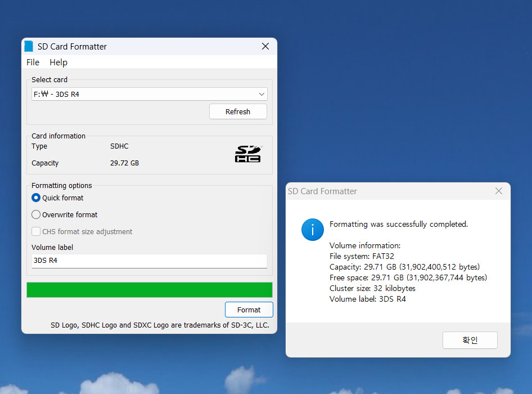This screenshot has width=532, height=394.
Task: Click the 29.72 GB capacity value
Action: click(x=124, y=163)
